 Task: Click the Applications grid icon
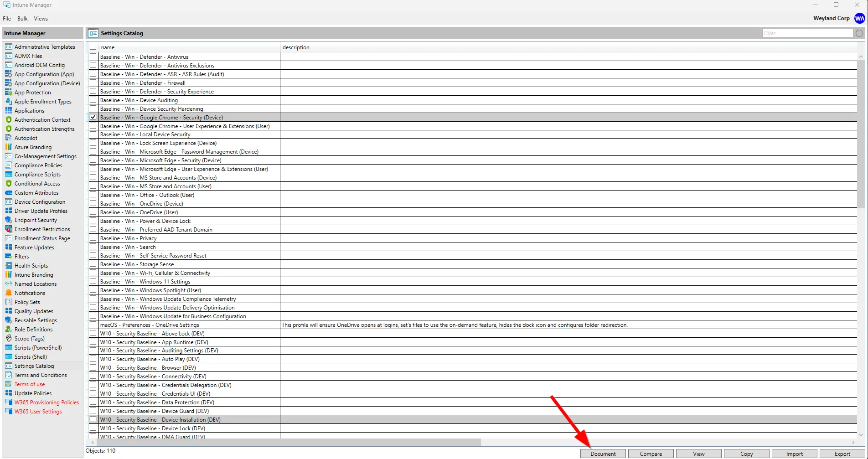[x=8, y=111]
